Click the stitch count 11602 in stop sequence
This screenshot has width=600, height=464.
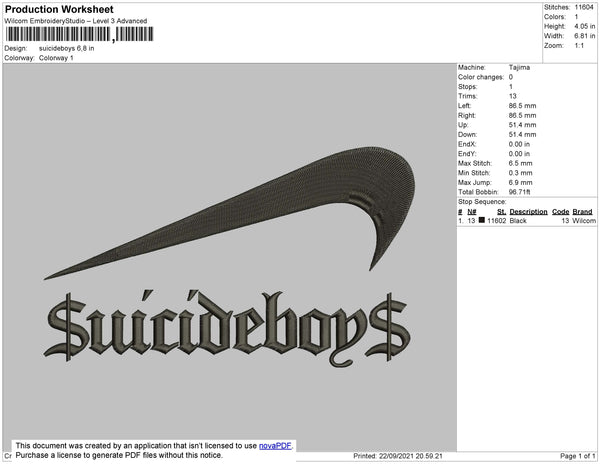[496, 221]
